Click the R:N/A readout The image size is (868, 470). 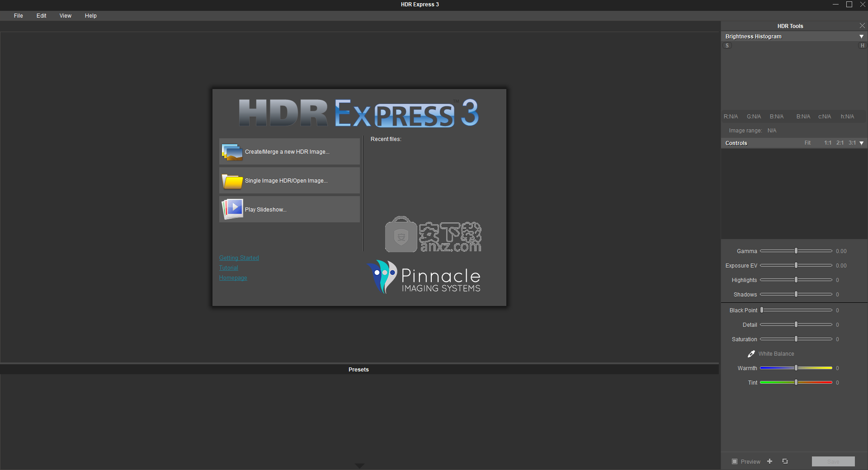tap(731, 117)
